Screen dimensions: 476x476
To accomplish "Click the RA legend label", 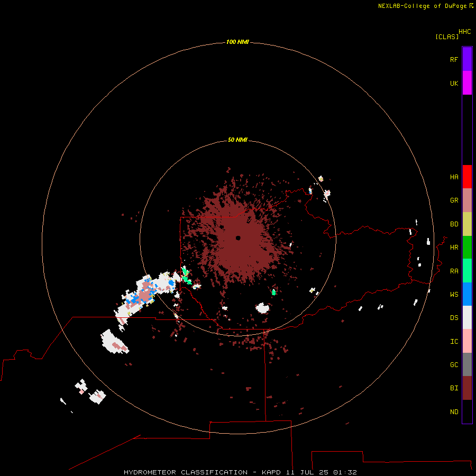I will (x=454, y=271).
